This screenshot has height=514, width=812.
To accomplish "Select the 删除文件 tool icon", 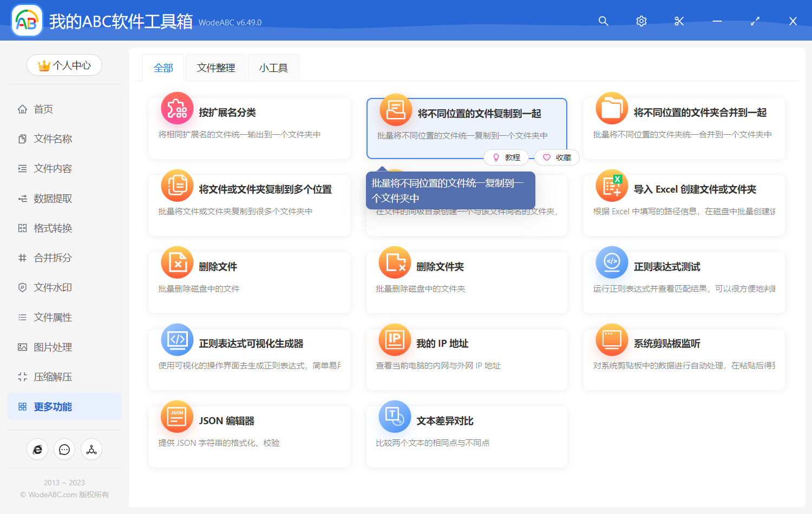I will 177,262.
